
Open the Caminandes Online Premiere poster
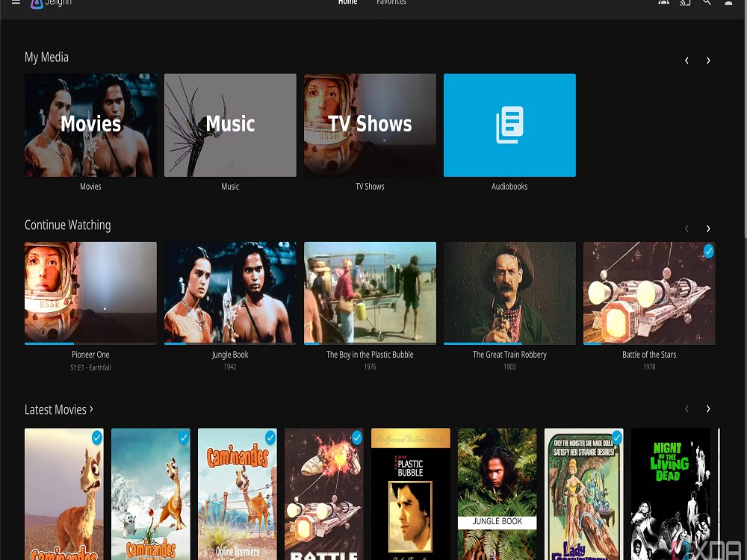(x=238, y=494)
